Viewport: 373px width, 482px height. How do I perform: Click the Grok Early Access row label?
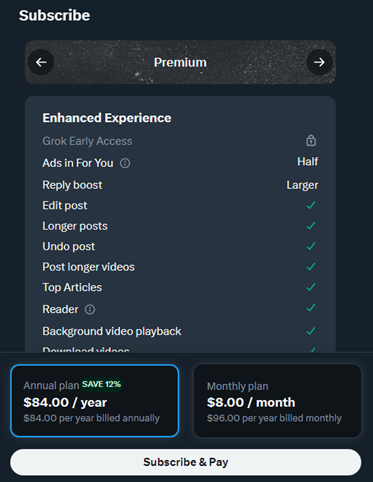pyautogui.click(x=87, y=141)
